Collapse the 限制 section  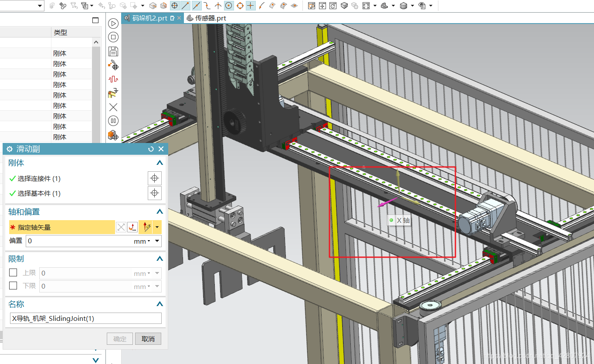(160, 259)
